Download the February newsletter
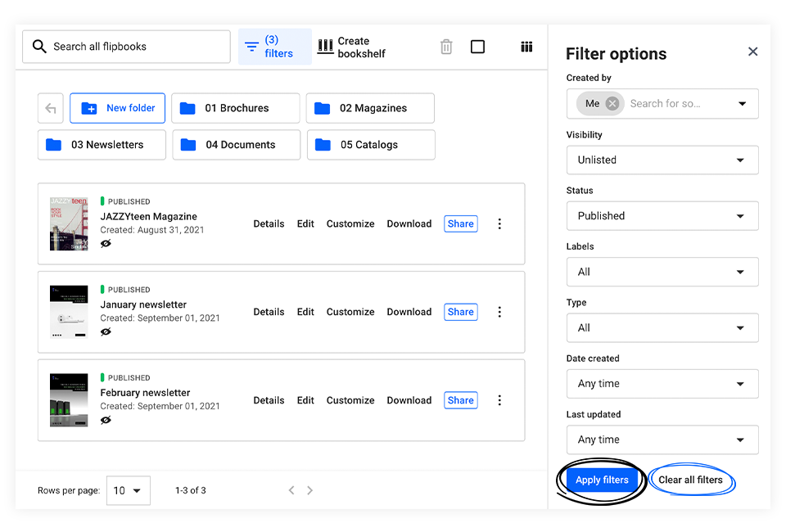This screenshot has width=786, height=532. pyautogui.click(x=409, y=400)
